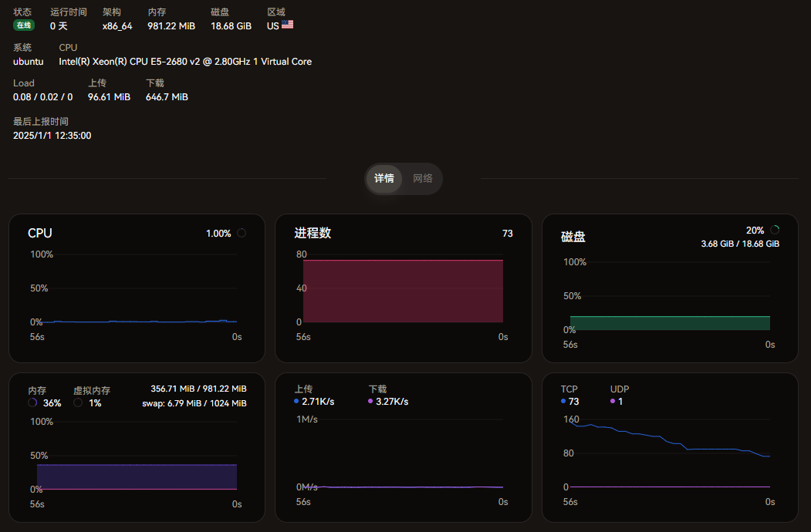811x532 pixels.
Task: Click the CPU usage ring icon
Action: point(242,233)
